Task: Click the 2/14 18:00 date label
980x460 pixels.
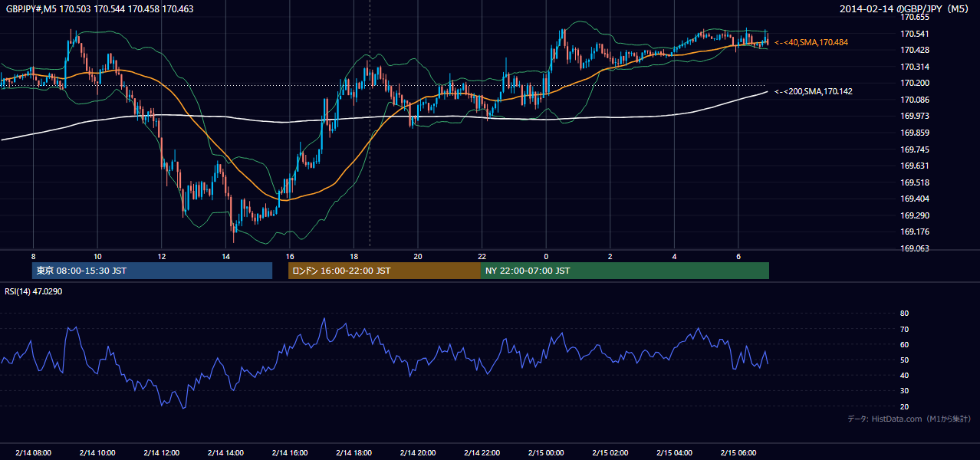Action: 354,452
